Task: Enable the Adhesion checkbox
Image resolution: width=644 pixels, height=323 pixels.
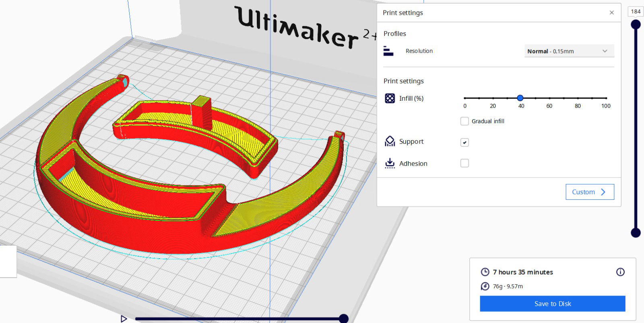Action: coord(464,163)
